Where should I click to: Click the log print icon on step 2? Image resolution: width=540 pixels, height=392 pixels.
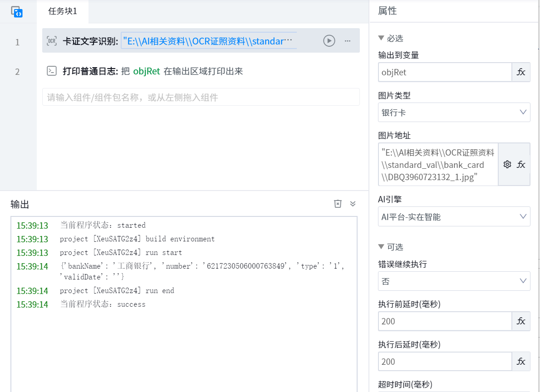pos(52,71)
